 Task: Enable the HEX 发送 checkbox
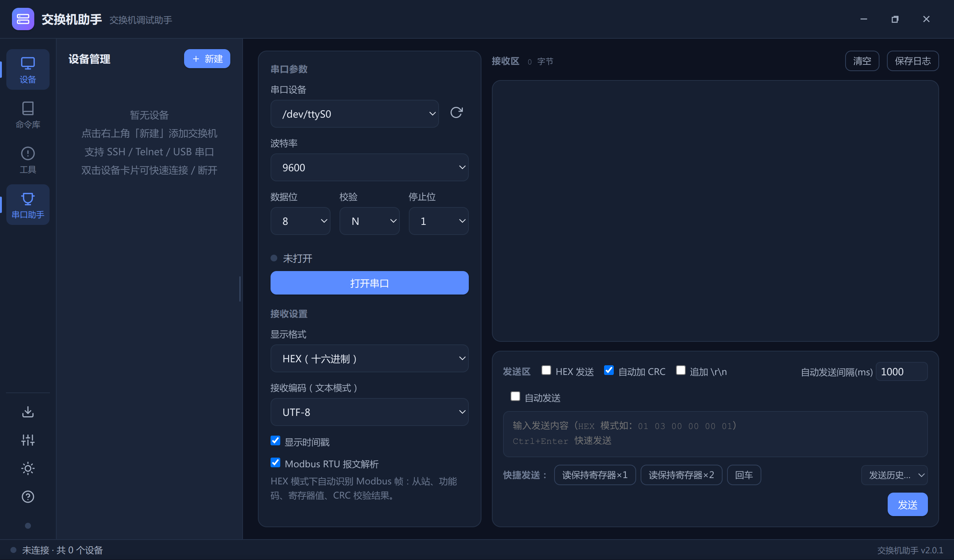tap(546, 370)
